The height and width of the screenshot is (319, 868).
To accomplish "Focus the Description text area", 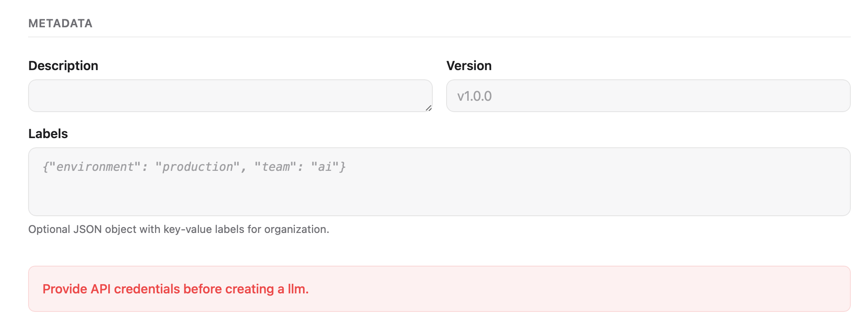I will (230, 96).
